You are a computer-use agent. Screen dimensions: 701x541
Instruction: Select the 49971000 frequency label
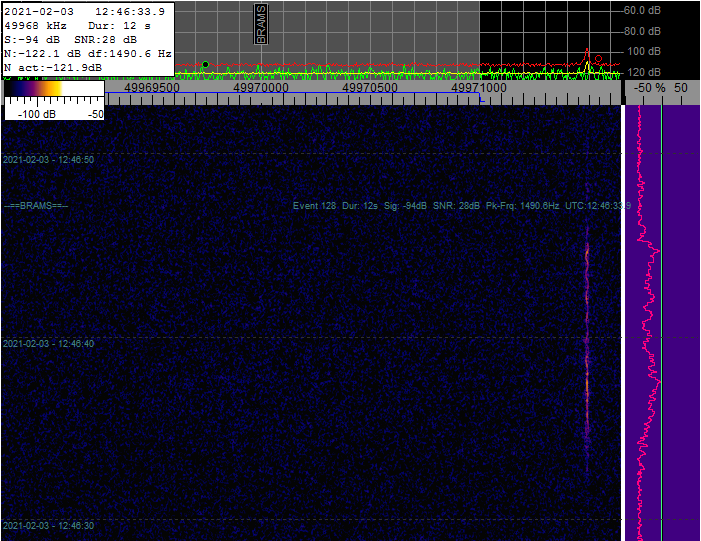tap(479, 87)
